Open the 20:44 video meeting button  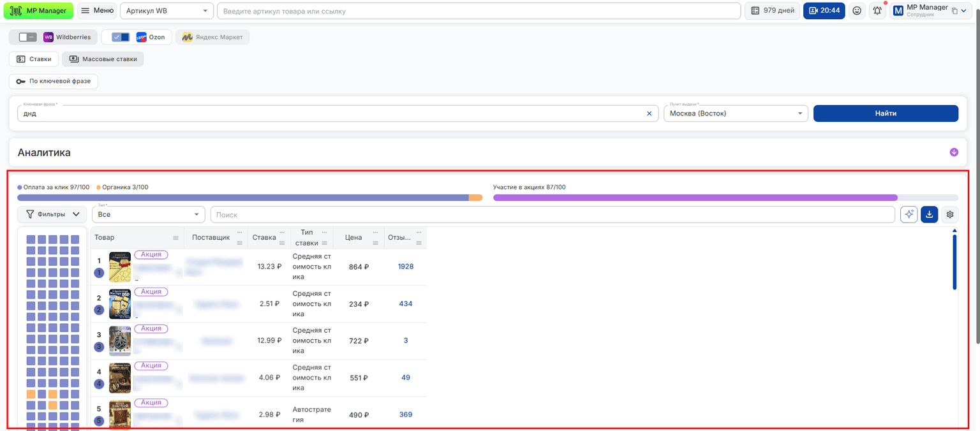coord(824,11)
